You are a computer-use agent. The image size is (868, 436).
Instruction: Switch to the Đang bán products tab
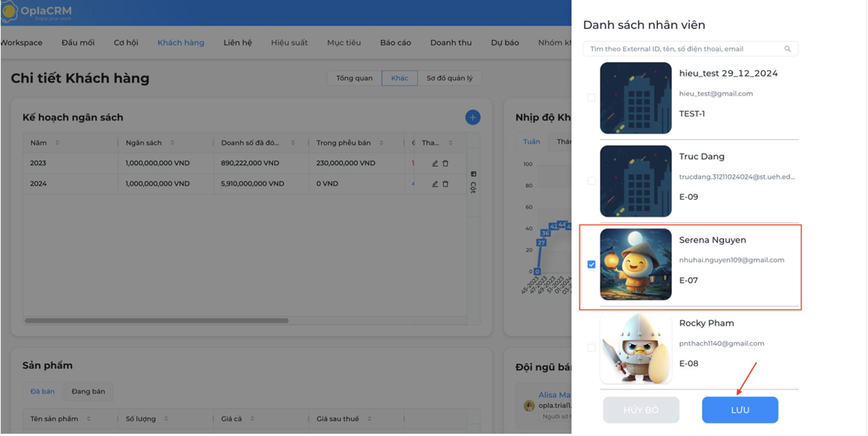point(88,392)
